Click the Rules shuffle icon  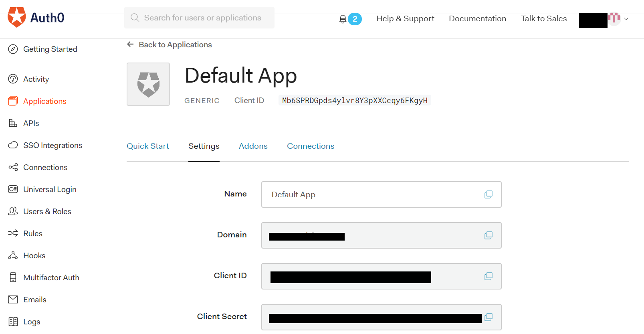(13, 233)
